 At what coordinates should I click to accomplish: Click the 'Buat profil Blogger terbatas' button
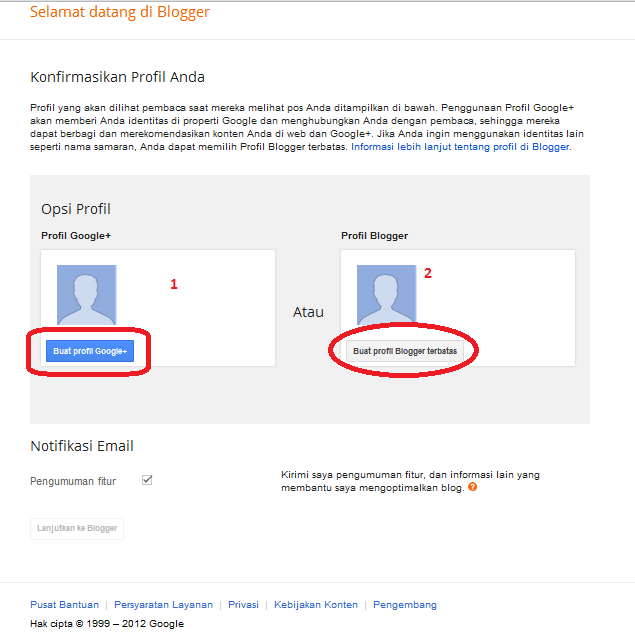click(405, 351)
